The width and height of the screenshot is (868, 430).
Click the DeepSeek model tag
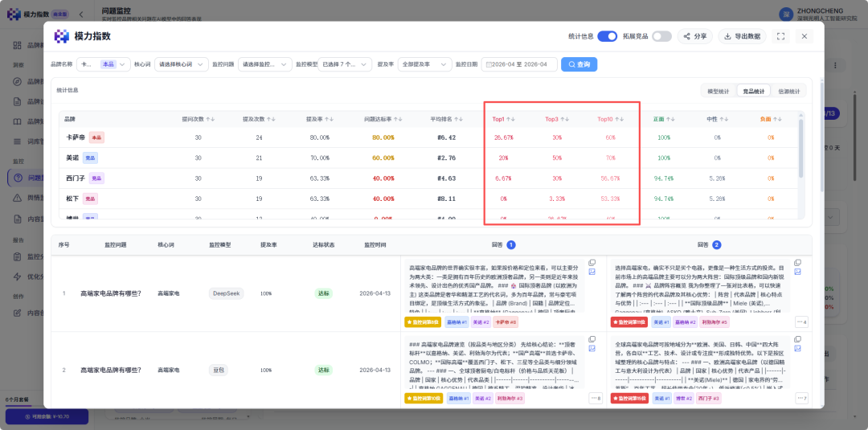(x=227, y=293)
